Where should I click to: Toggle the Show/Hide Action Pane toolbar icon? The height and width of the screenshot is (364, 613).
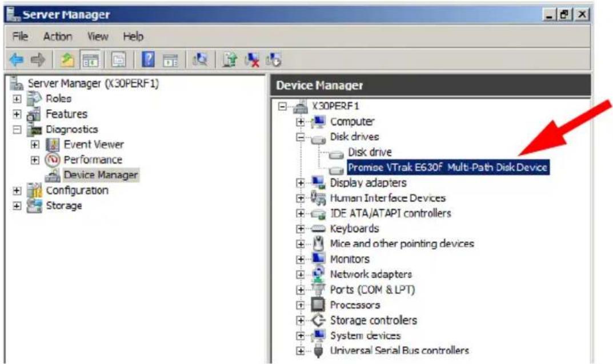click(170, 61)
